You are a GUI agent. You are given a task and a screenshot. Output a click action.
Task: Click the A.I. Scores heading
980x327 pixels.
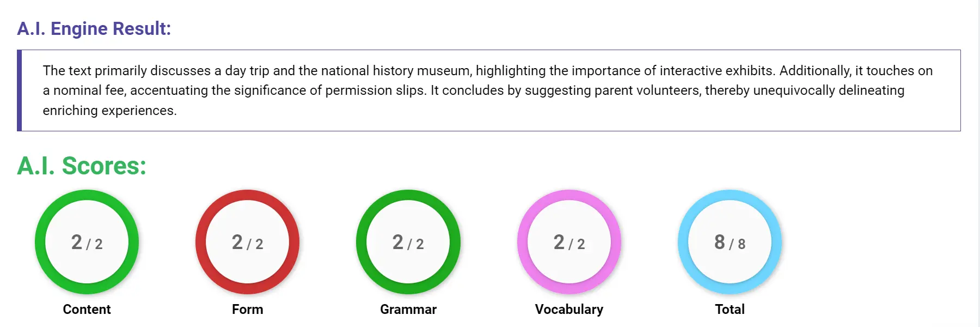click(81, 166)
